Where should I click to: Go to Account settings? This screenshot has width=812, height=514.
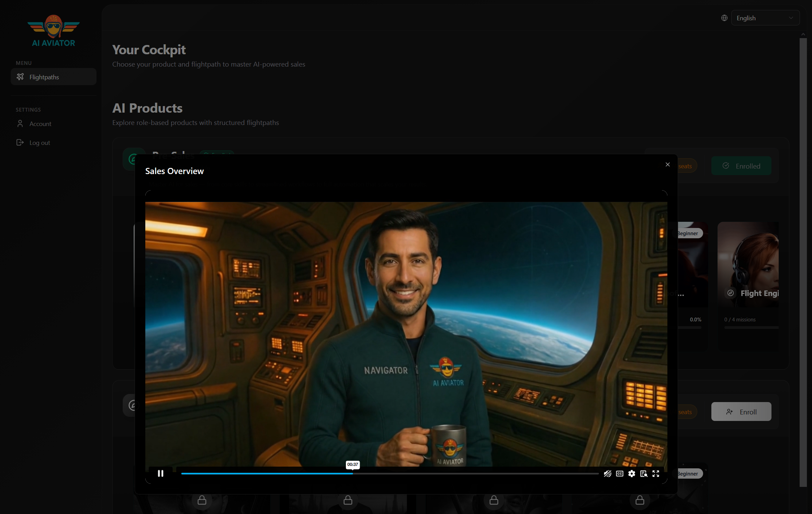[x=40, y=124]
